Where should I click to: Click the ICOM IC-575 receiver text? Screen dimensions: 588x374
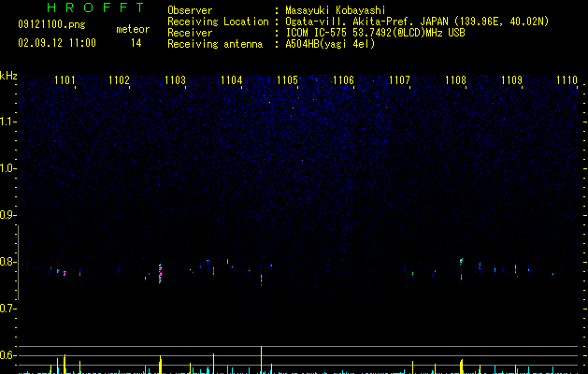pyautogui.click(x=375, y=33)
